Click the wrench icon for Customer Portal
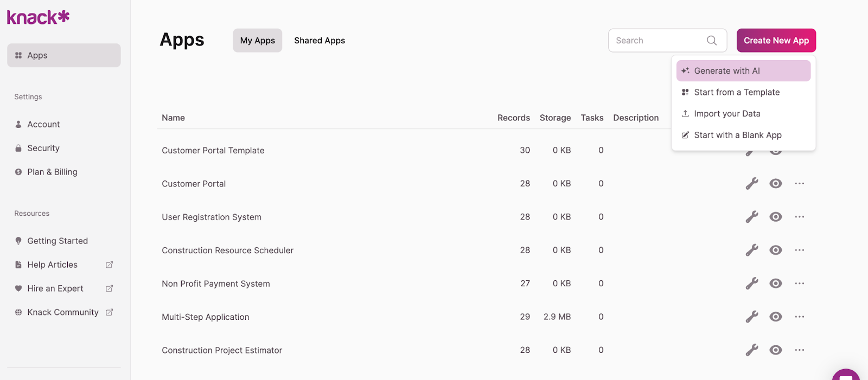Viewport: 868px width, 380px height. click(x=751, y=184)
